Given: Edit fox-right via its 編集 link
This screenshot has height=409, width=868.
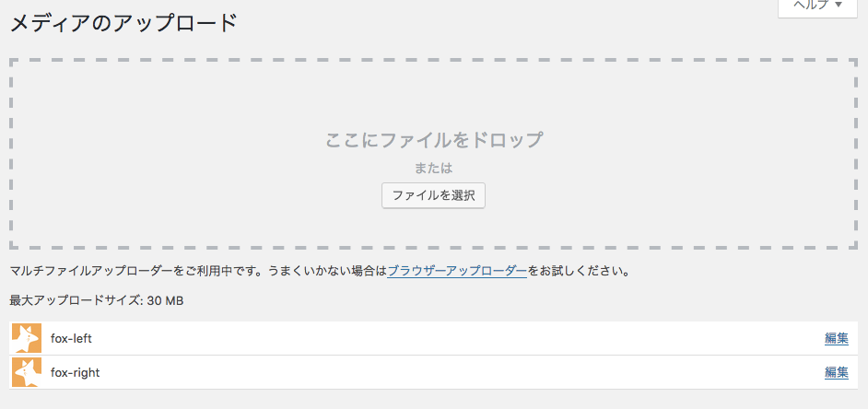Looking at the screenshot, I should click(837, 372).
